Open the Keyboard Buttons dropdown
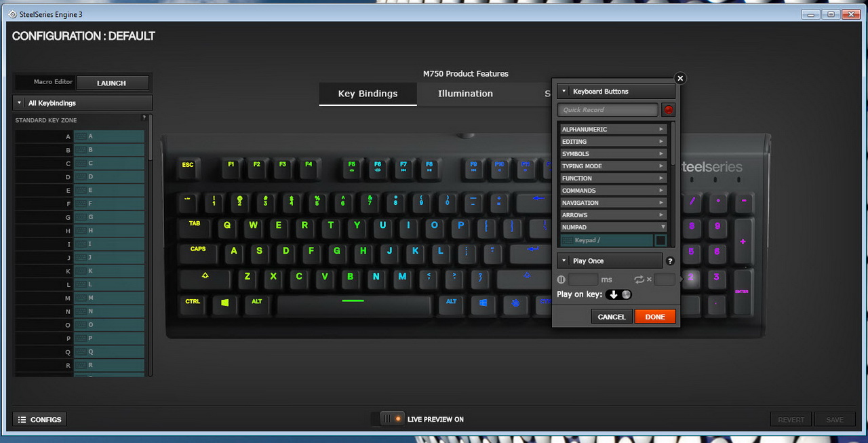 pyautogui.click(x=616, y=92)
